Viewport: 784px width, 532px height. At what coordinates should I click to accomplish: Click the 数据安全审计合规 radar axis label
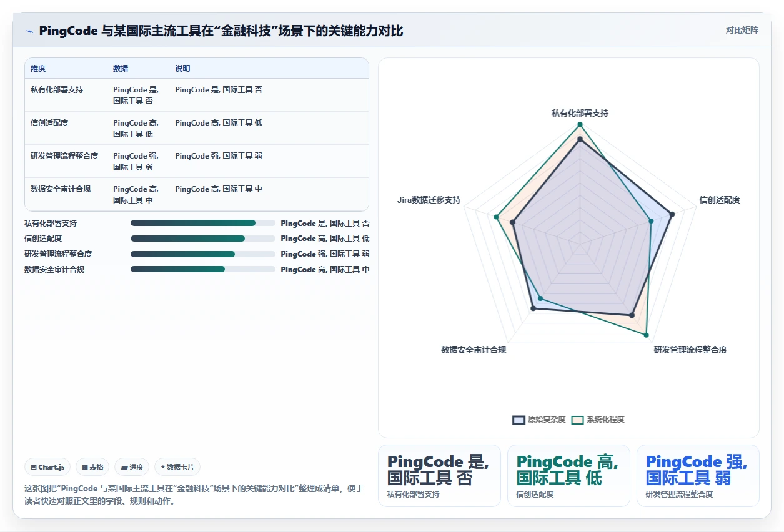[x=474, y=350]
